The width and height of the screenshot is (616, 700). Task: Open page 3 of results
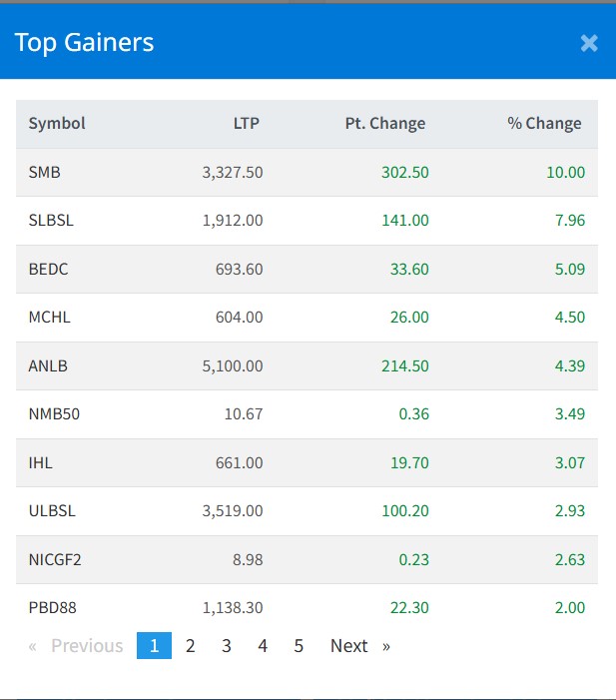[x=227, y=646]
